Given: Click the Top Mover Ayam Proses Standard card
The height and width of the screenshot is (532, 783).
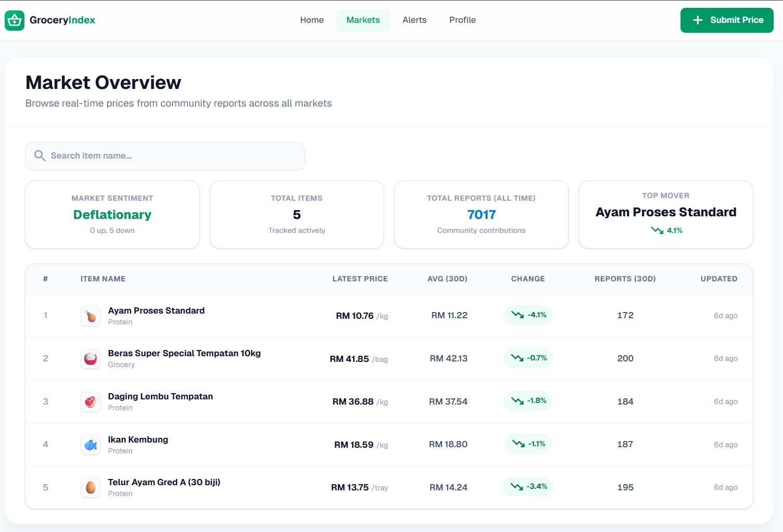Looking at the screenshot, I should [x=665, y=214].
